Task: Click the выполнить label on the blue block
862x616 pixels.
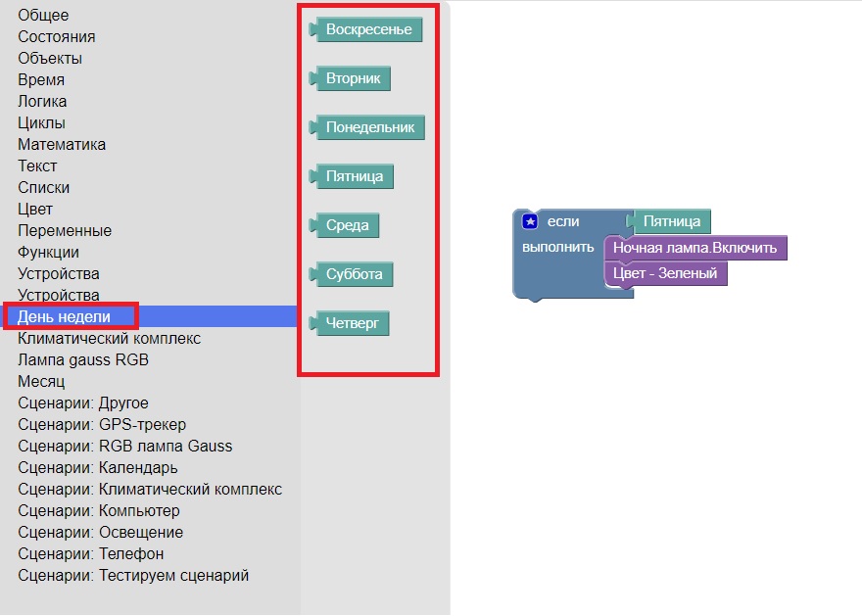Action: click(x=558, y=247)
